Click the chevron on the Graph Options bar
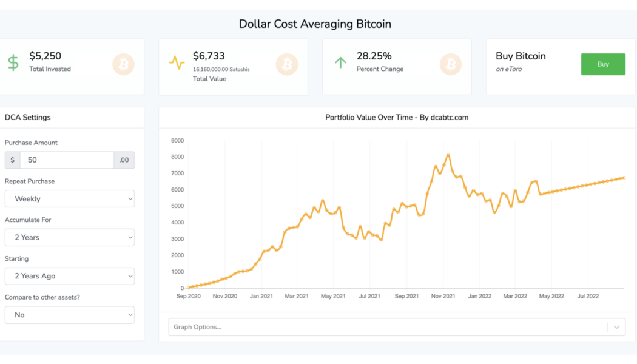The width and height of the screenshot is (637, 364). (x=615, y=326)
